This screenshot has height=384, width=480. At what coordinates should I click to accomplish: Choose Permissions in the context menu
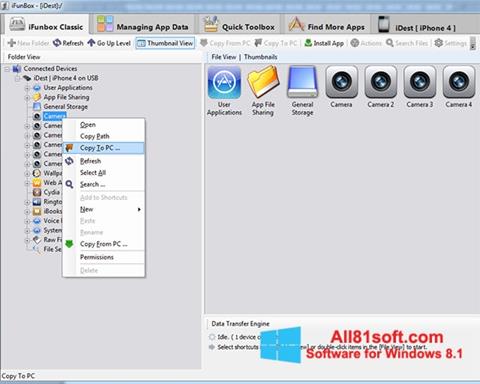coord(104,257)
